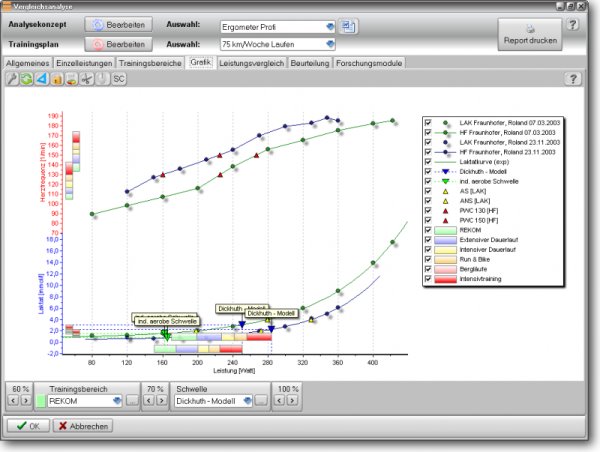Screen dimensions: 600x452
Task: Toggle the Dickhuth - Modell legend checkbox
Action: (x=428, y=171)
